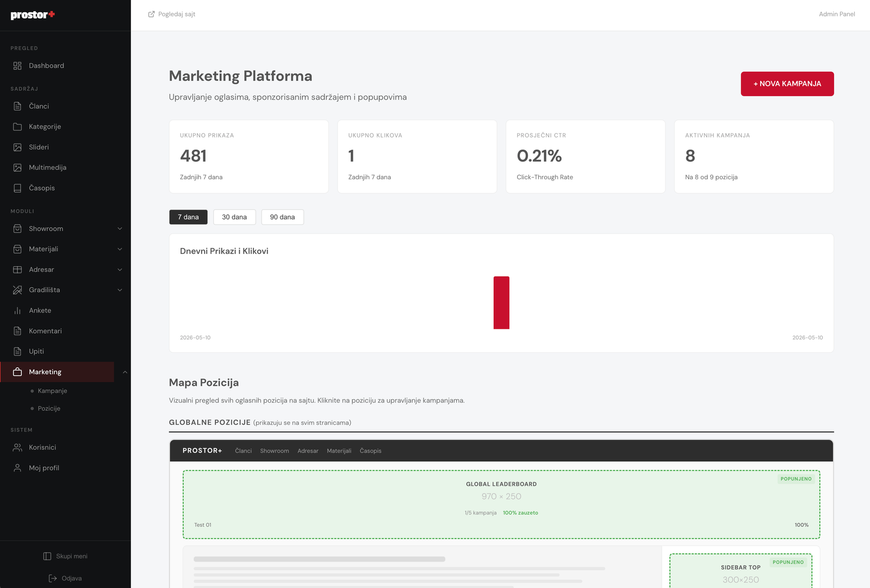Click the Aktivnih Kampanja stat card

(x=754, y=157)
